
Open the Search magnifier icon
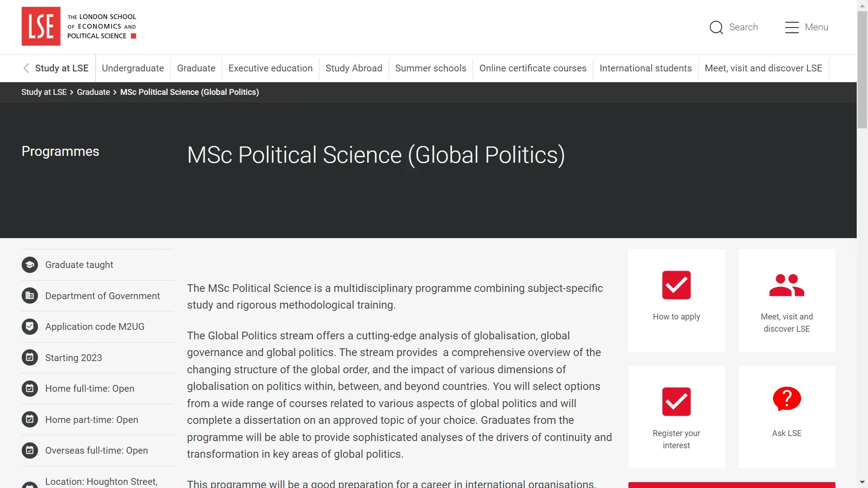(716, 27)
